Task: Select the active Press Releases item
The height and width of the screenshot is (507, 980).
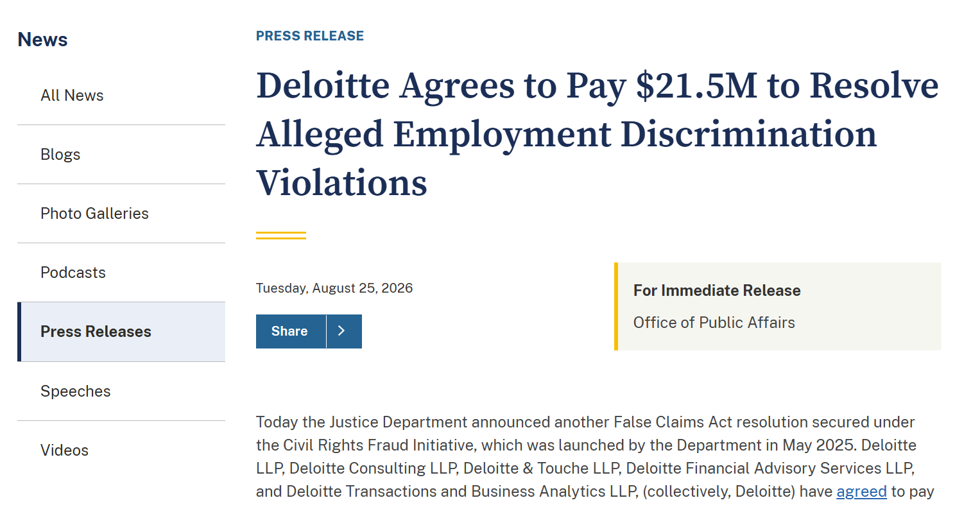Action: point(121,332)
